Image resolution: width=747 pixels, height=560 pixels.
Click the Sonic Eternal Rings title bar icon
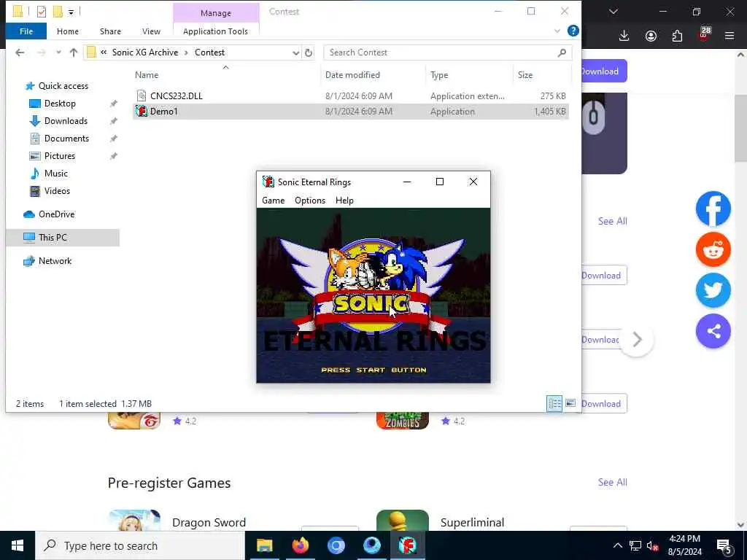pos(268,182)
